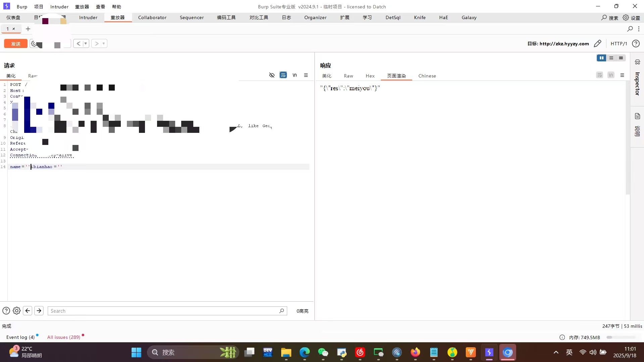This screenshot has height=362, width=644.
Task: Toggle non-printable characters \n in request panel
Action: (x=295, y=75)
